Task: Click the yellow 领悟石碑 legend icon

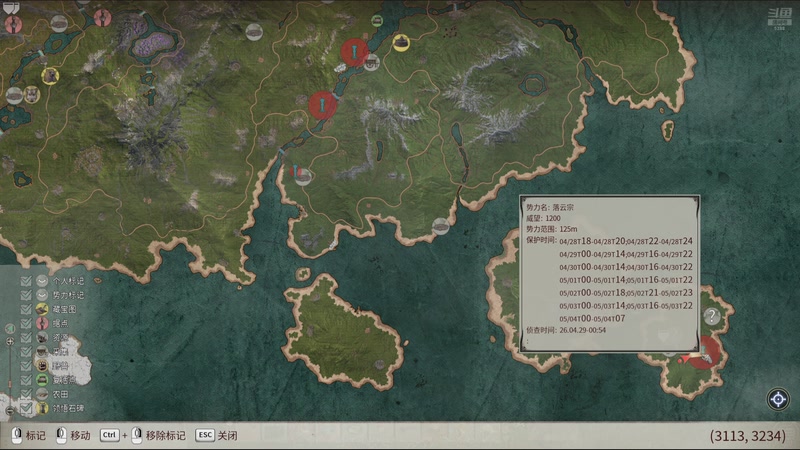Action: click(x=42, y=408)
